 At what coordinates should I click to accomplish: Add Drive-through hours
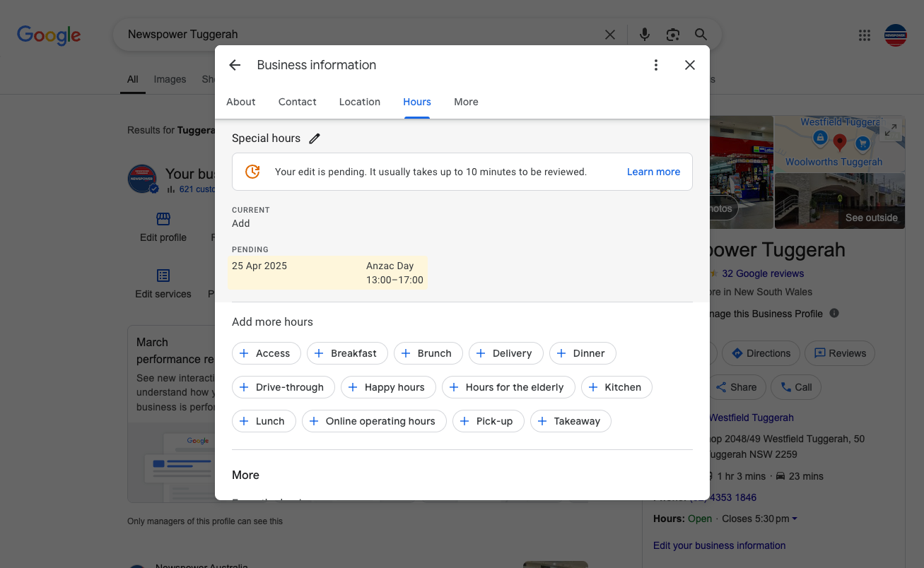point(283,387)
